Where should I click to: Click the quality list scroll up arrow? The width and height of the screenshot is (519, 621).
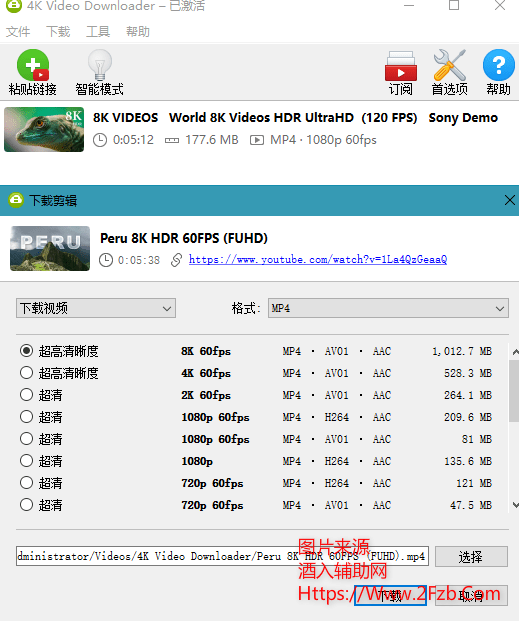click(515, 352)
